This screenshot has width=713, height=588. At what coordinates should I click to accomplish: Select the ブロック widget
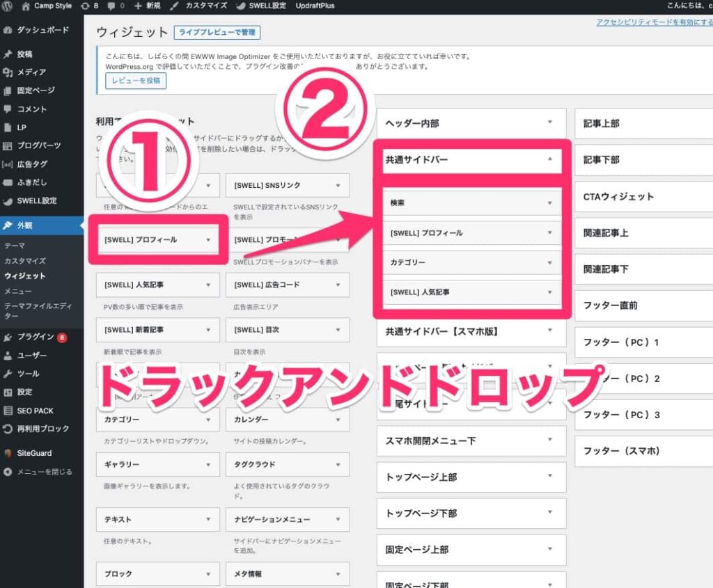click(x=158, y=574)
